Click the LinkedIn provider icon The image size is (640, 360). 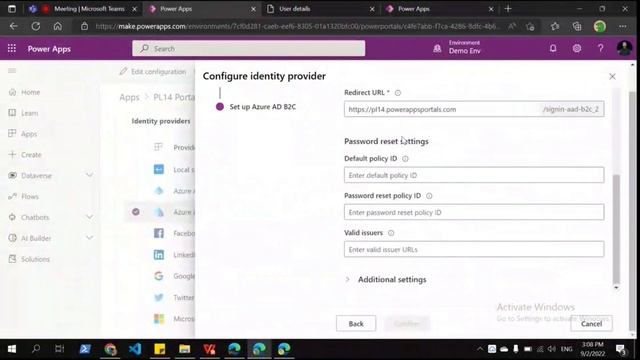click(159, 255)
